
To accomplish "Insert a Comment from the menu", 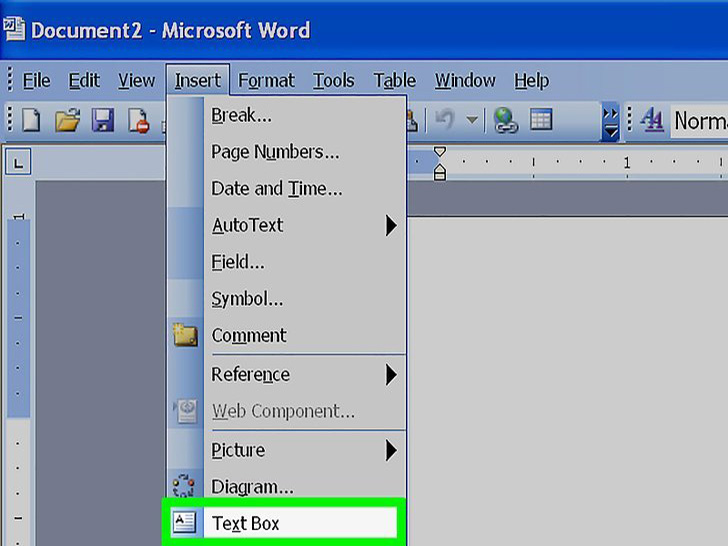I will pos(249,336).
